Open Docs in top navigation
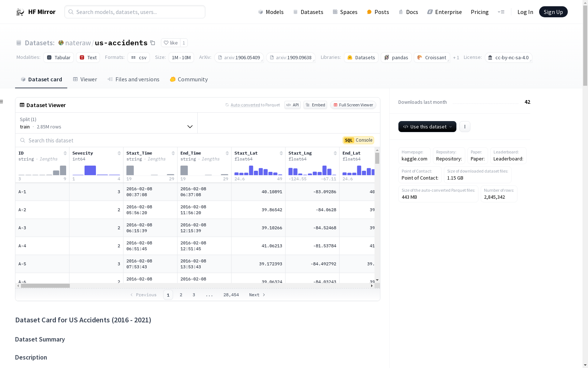Screen dimensions: 588x368 (x=408, y=12)
